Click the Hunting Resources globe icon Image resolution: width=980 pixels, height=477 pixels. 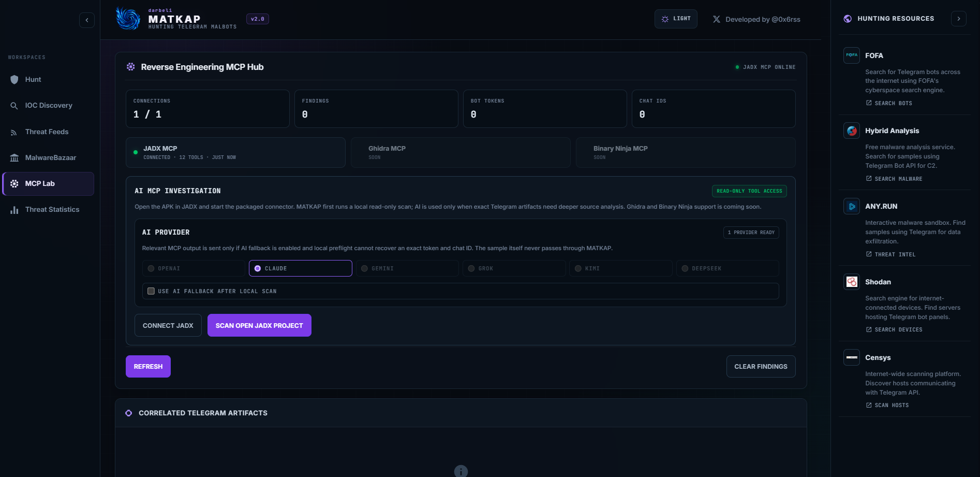pyautogui.click(x=848, y=19)
